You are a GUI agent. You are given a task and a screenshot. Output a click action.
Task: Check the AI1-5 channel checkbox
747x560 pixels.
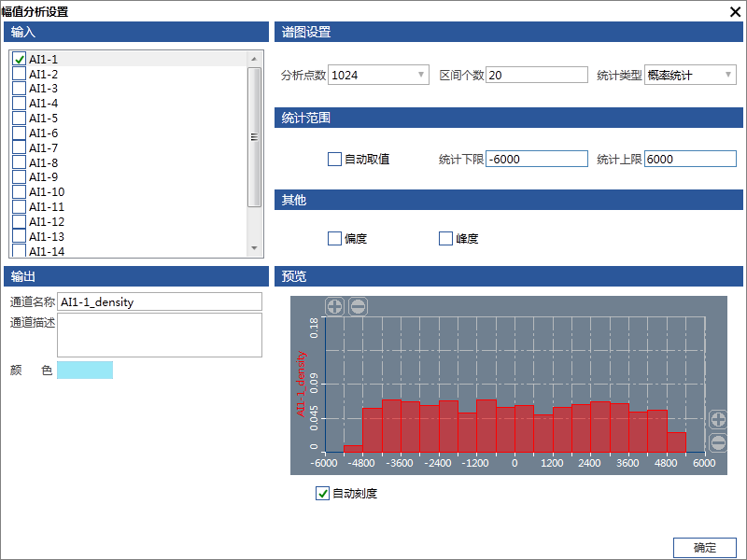(x=19, y=119)
